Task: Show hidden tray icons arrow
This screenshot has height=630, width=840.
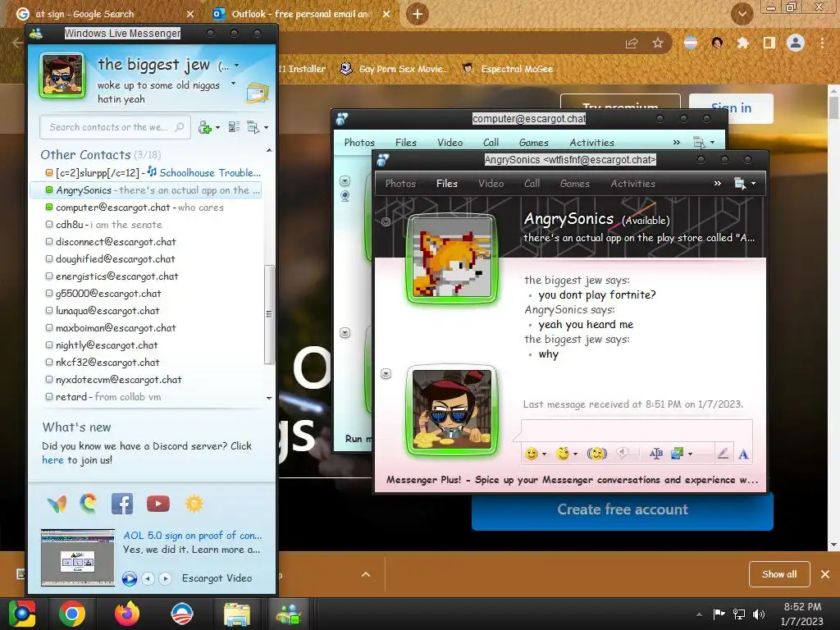Action: pos(699,614)
